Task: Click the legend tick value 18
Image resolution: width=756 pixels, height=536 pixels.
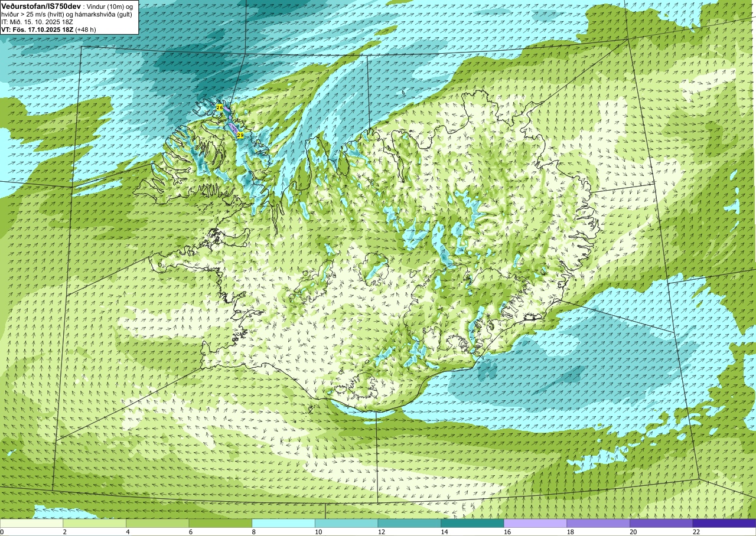Action: [x=570, y=532]
